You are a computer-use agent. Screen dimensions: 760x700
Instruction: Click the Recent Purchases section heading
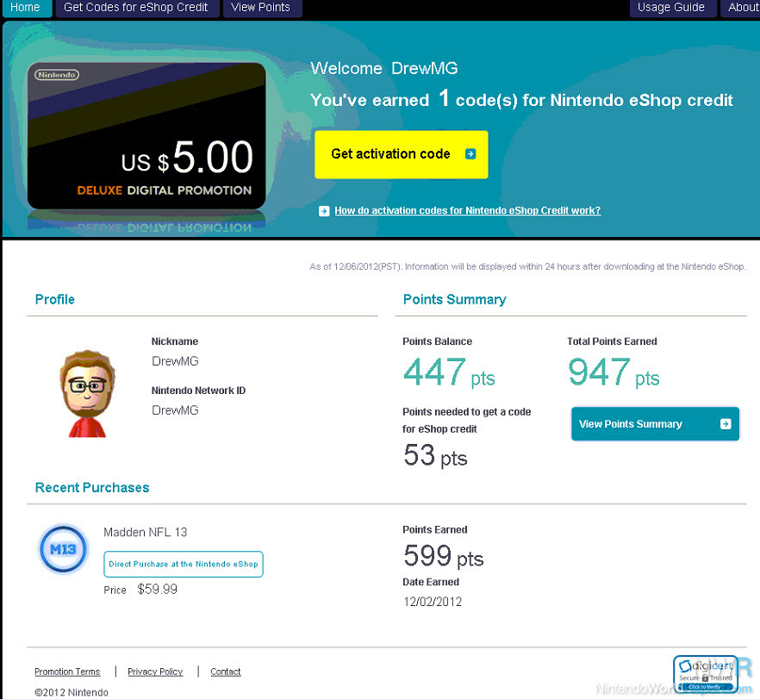(x=92, y=488)
